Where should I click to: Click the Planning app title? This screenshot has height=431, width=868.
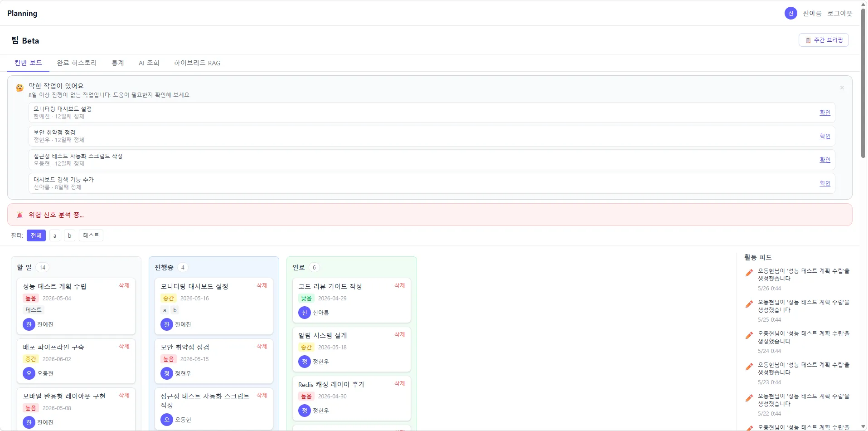pos(22,13)
